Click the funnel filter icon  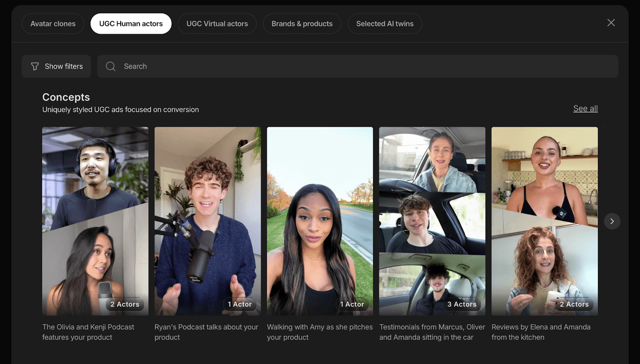click(35, 67)
